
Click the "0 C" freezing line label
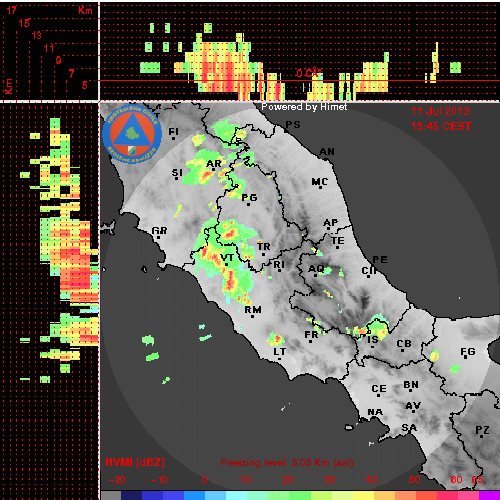tap(309, 73)
